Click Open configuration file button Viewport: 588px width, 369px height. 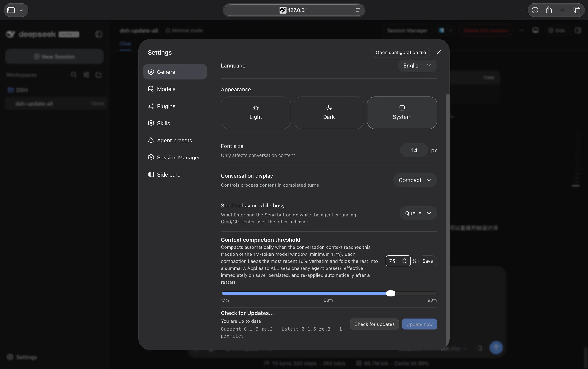(x=400, y=52)
